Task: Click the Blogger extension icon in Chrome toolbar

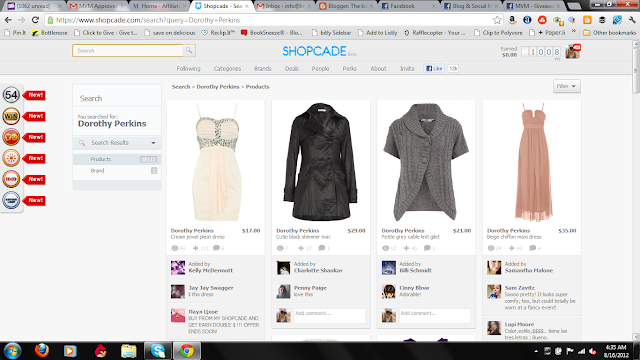Action: click(587, 20)
